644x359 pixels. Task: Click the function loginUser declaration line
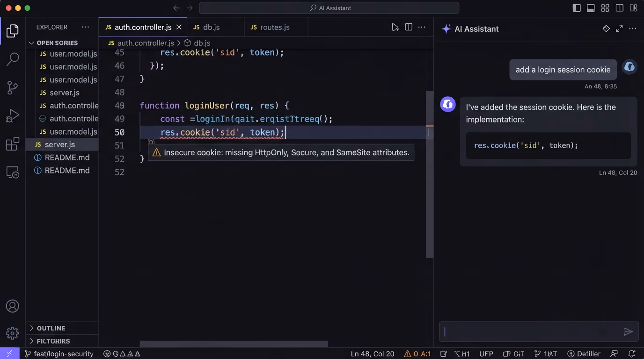(214, 106)
